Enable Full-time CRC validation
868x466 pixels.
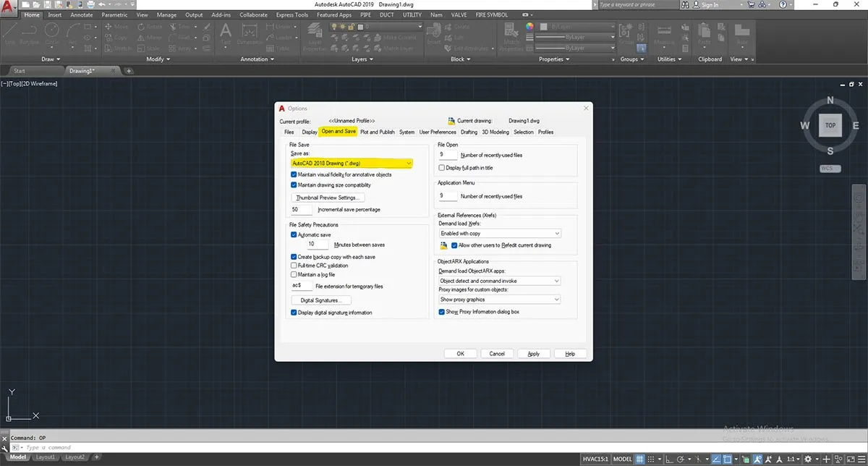[x=294, y=265]
